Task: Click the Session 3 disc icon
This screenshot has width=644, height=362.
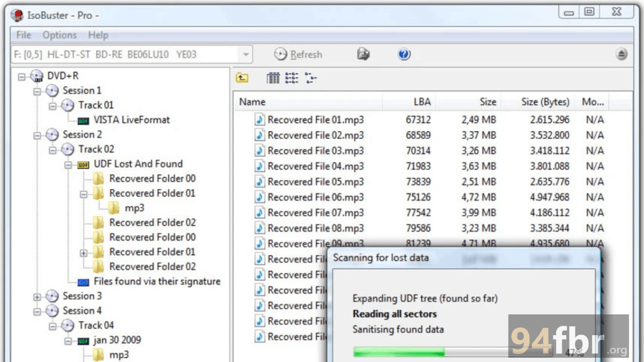Action: click(52, 296)
